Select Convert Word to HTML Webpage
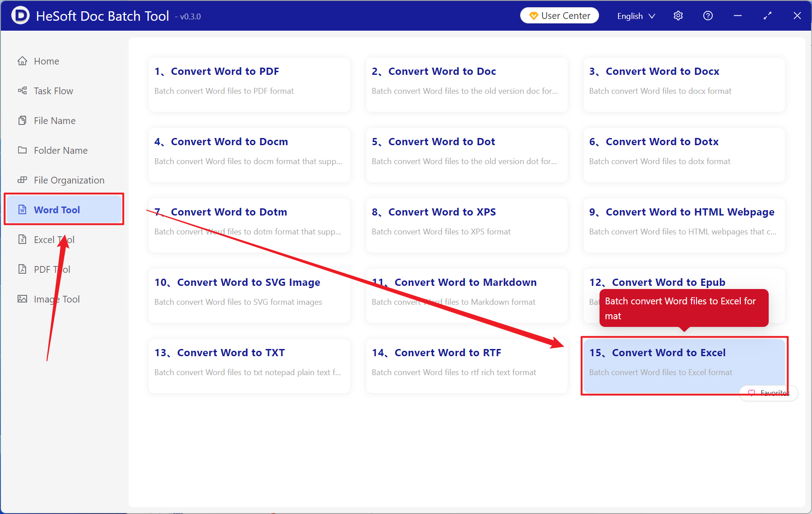The width and height of the screenshot is (812, 514). [x=684, y=225]
